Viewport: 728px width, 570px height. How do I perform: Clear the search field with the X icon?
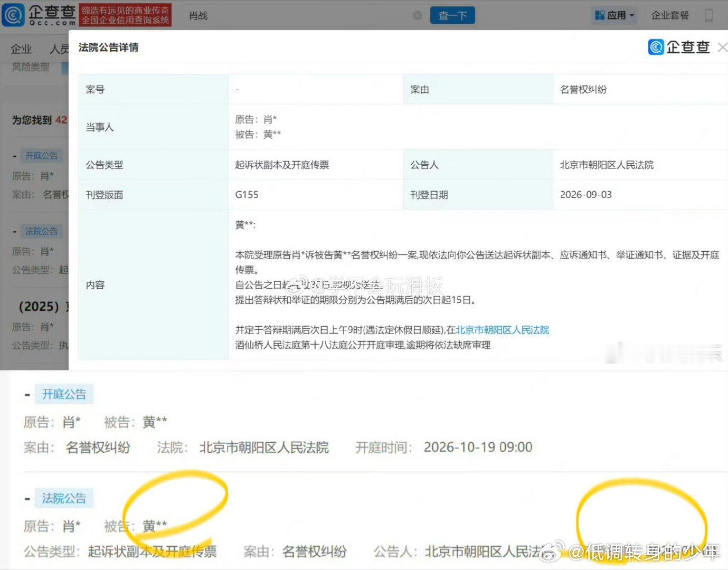[x=417, y=15]
